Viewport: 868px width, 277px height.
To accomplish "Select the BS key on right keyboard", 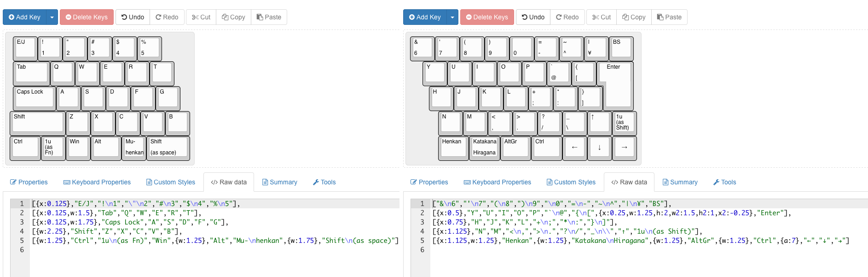I will click(621, 48).
